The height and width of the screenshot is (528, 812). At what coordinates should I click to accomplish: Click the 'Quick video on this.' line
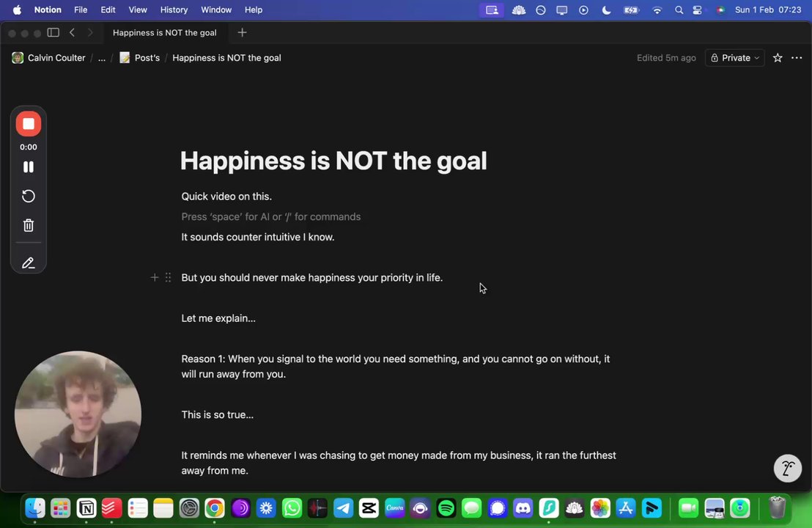[x=226, y=197]
